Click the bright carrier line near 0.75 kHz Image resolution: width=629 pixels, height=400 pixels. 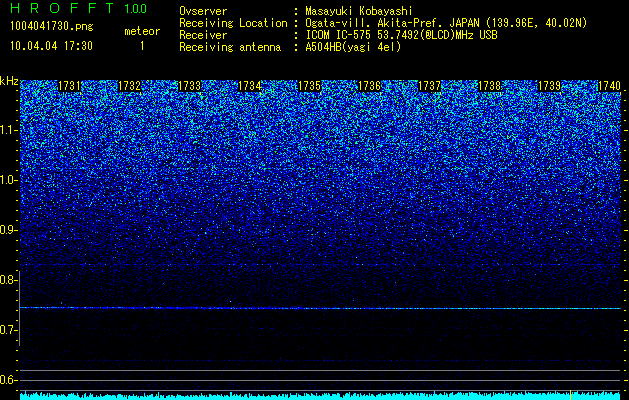tap(320, 308)
